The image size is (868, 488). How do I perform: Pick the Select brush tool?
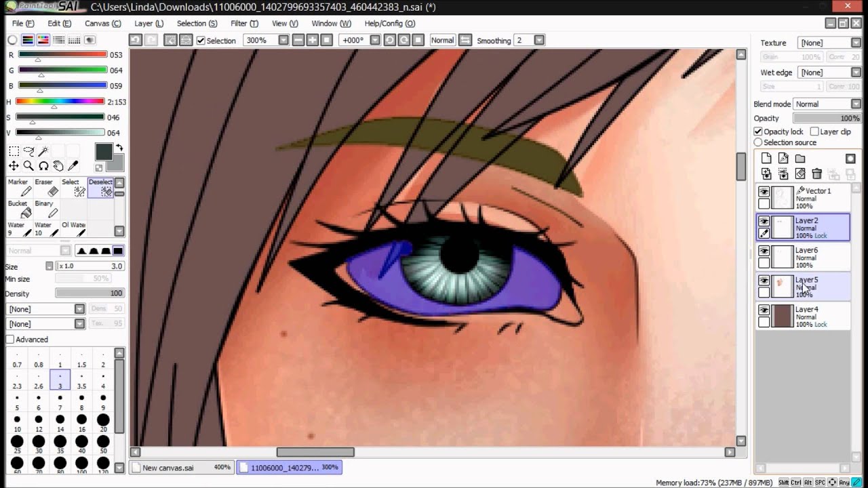73,188
